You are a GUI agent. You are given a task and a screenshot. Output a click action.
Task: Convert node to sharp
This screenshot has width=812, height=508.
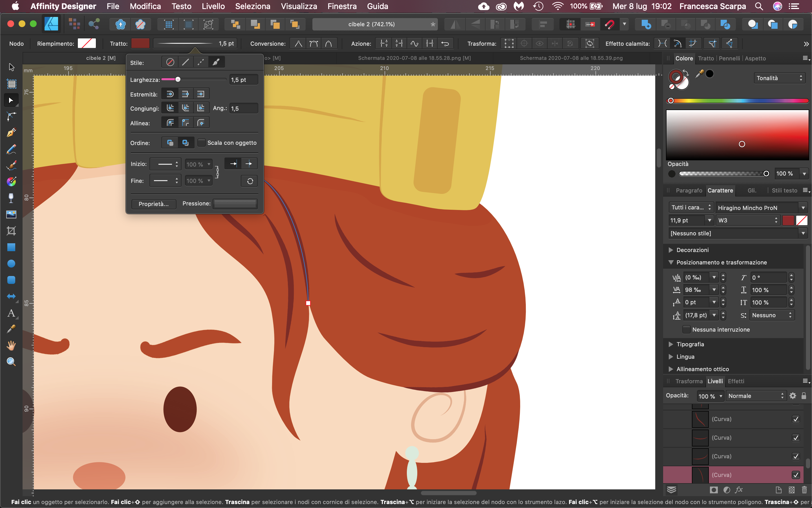(298, 44)
